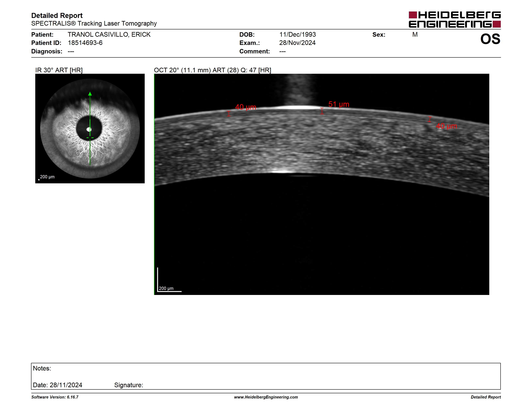Click exam date 28/Nov/2024

coord(297,43)
